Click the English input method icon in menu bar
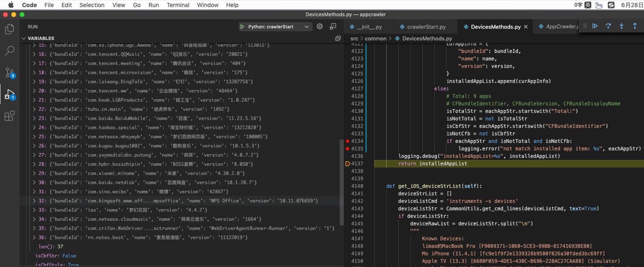Image resolution: width=644 pixels, height=267 pixels. pyautogui.click(x=588, y=5)
